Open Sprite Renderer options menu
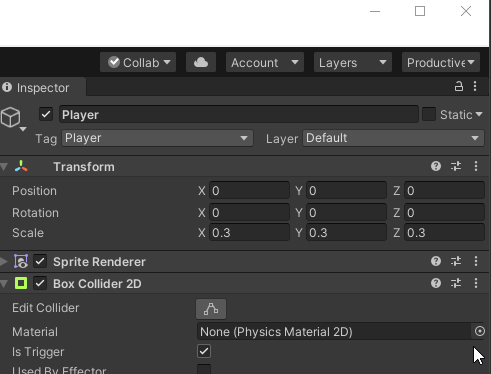The image size is (491, 374). click(476, 261)
